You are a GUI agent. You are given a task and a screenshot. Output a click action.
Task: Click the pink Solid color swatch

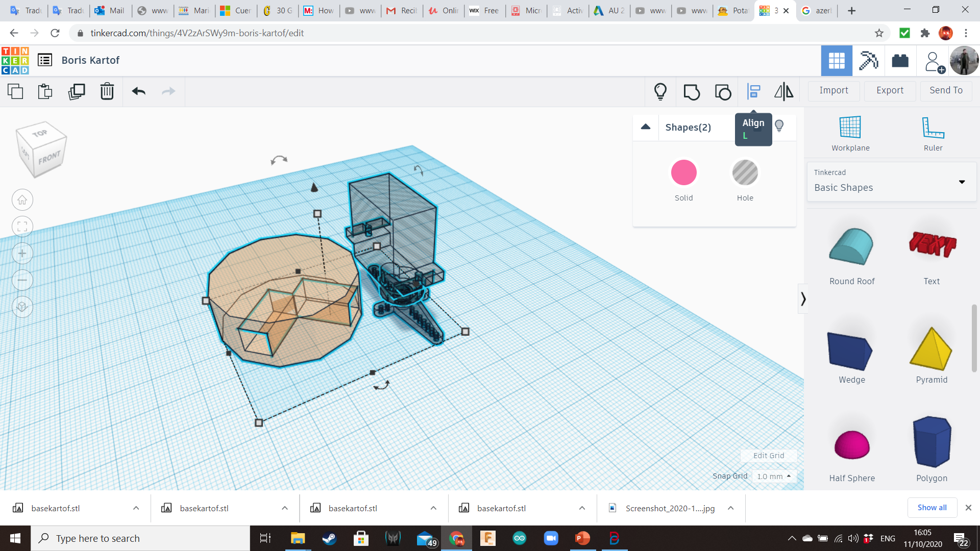click(683, 173)
